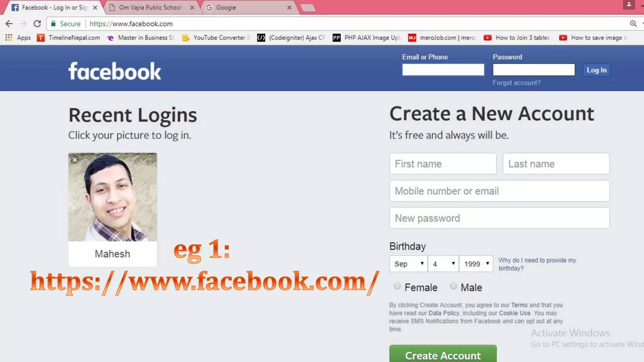Image resolution: width=644 pixels, height=362 pixels.
Task: Click the First name input field
Action: point(443,164)
